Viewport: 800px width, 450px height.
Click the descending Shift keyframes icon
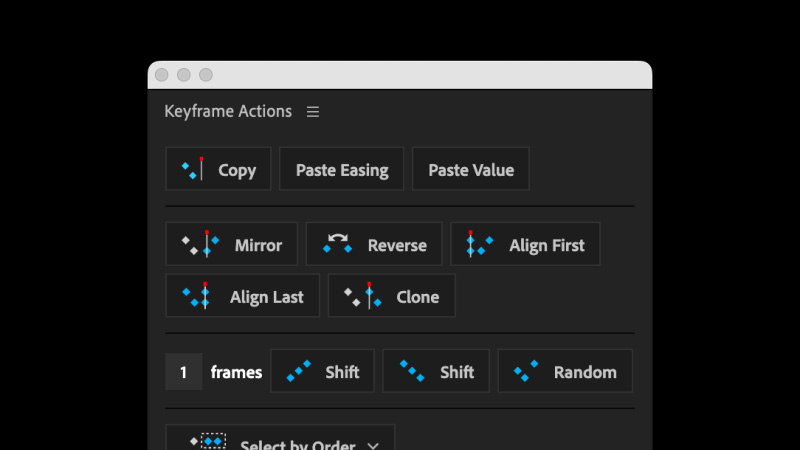point(412,371)
